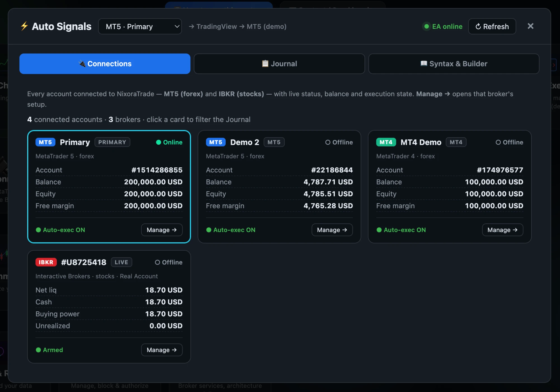Viewport: 560px width, 392px height.
Task: Click MT4 Demo free margin 100,000.00 USD
Action: (x=494, y=206)
